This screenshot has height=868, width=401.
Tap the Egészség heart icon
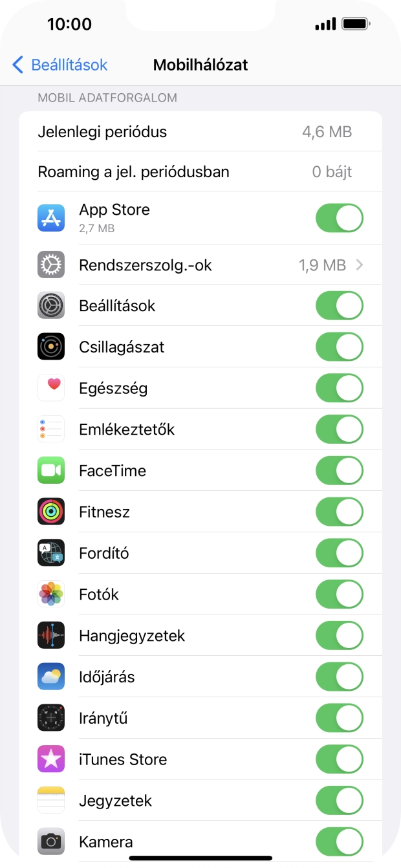tap(51, 388)
